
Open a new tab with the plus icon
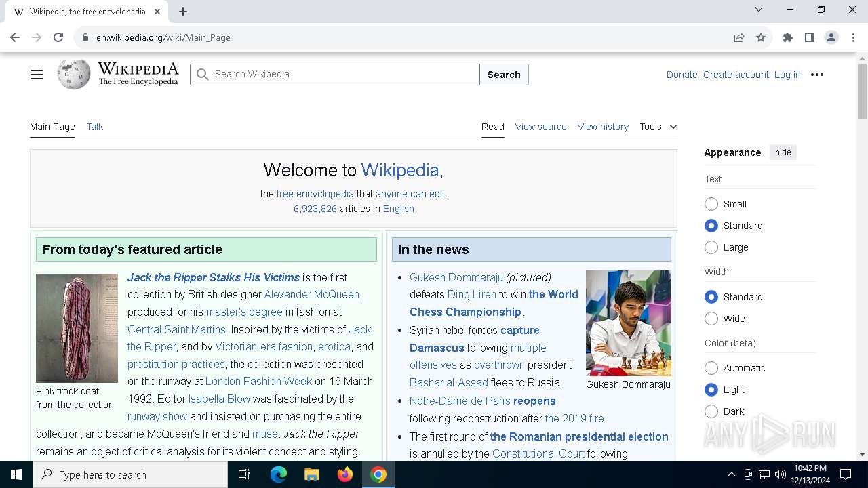coord(183,12)
